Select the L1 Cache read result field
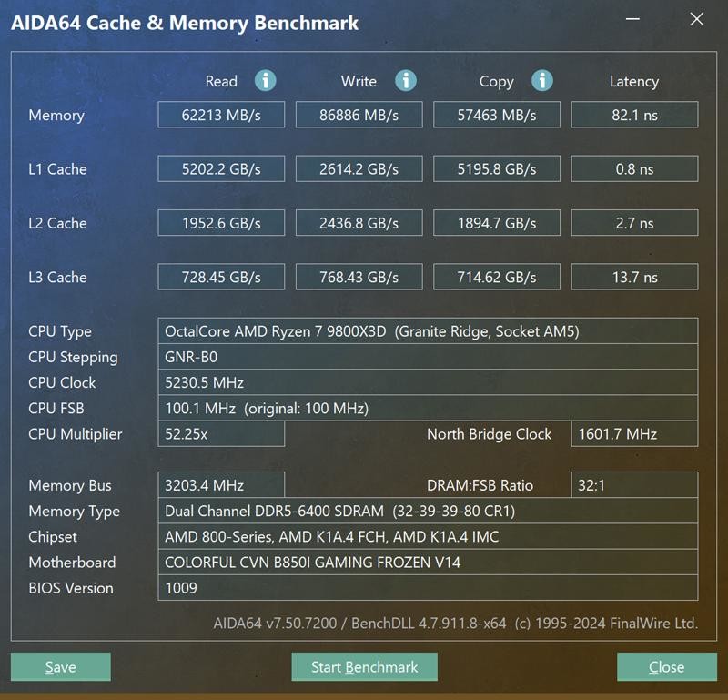Image resolution: width=728 pixels, height=700 pixels. (220, 168)
